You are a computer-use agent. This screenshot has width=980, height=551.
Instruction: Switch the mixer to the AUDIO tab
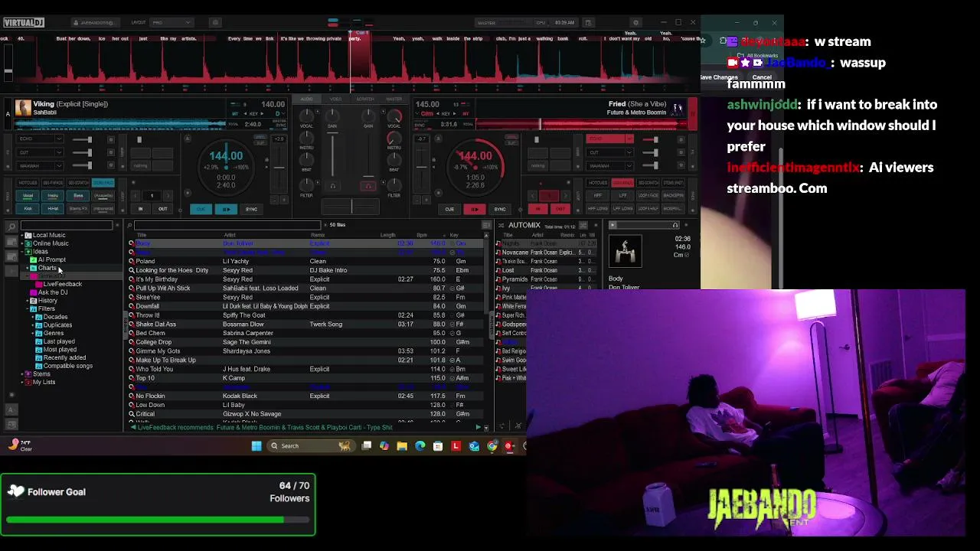[x=306, y=99]
